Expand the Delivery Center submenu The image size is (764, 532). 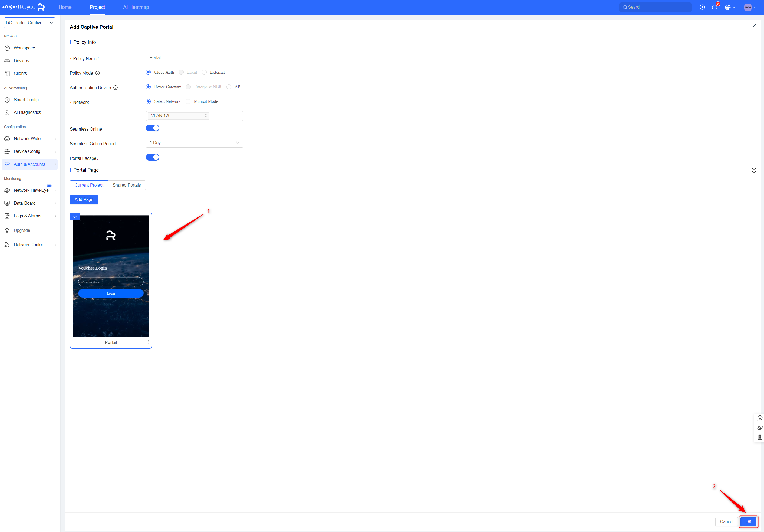point(55,244)
